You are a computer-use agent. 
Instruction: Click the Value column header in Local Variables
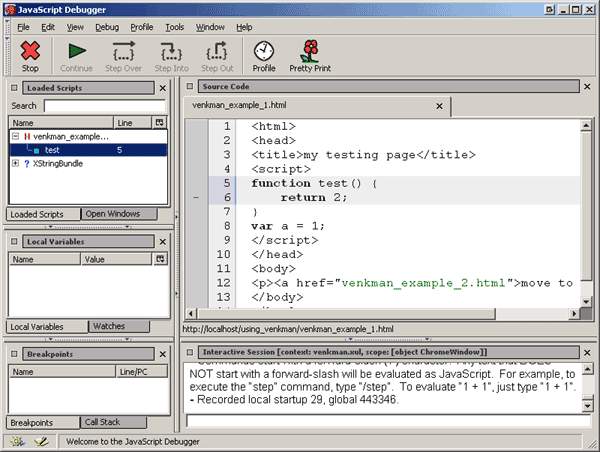[x=117, y=259]
